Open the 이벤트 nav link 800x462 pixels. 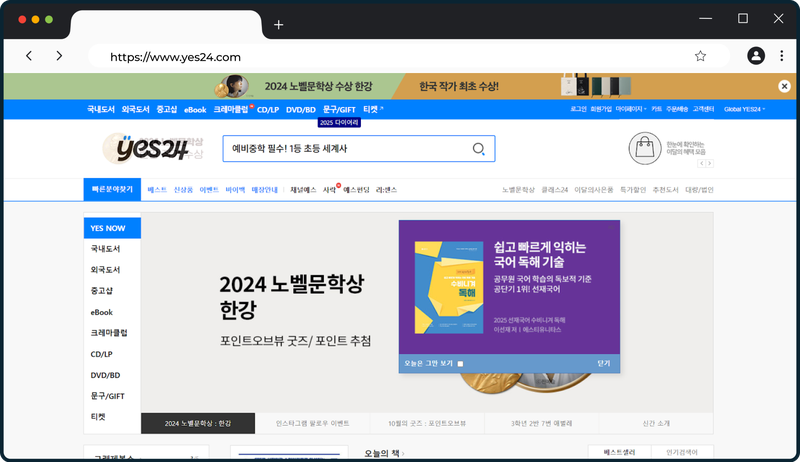click(x=209, y=190)
